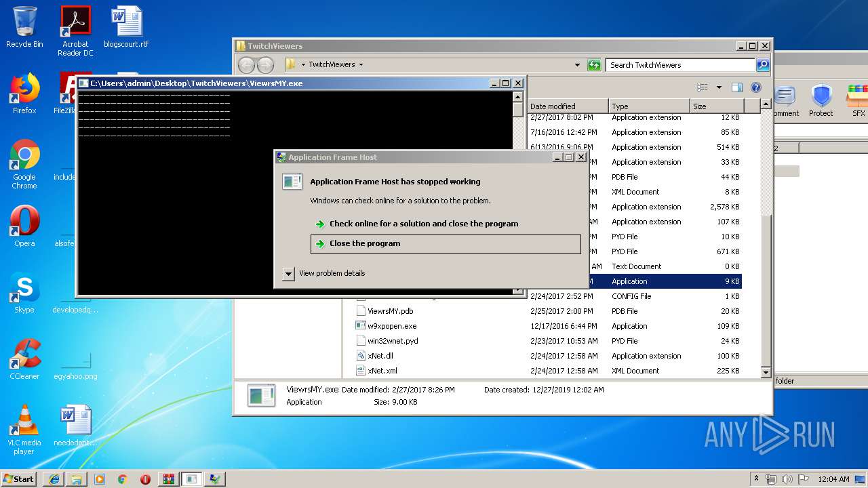The width and height of the screenshot is (868, 488).
Task: Click console window title bar icon
Action: (x=83, y=83)
